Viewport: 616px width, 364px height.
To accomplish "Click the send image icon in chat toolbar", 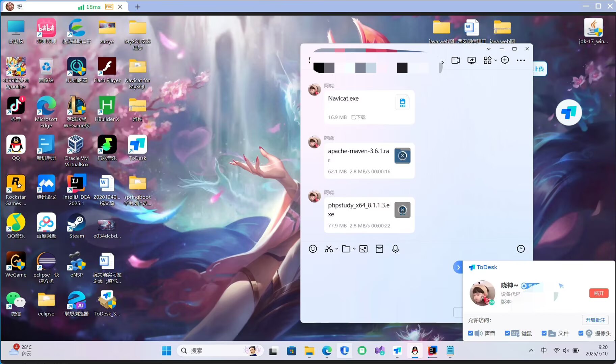I will [363, 249].
